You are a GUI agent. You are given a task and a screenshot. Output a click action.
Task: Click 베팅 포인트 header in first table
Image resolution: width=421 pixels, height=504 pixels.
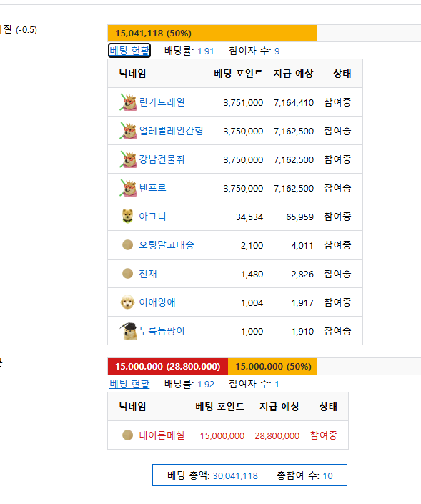coord(239,74)
